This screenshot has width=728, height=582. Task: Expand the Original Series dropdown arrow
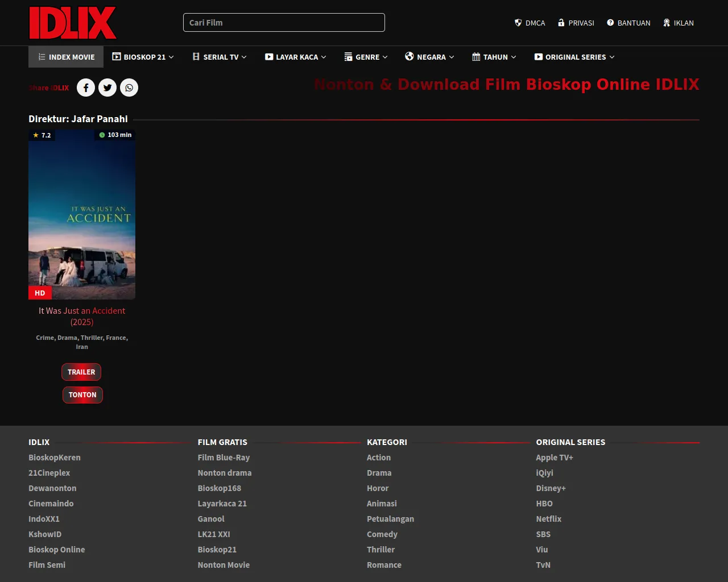tap(612, 57)
